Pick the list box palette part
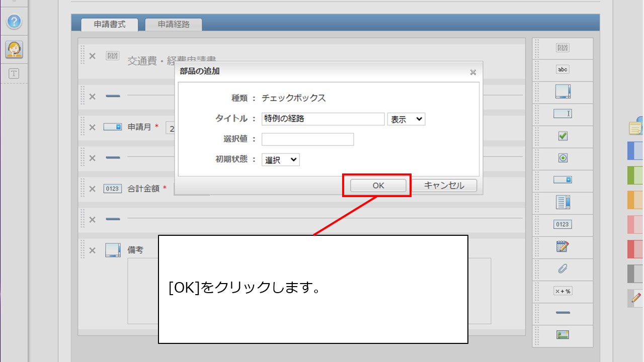 coord(562,202)
